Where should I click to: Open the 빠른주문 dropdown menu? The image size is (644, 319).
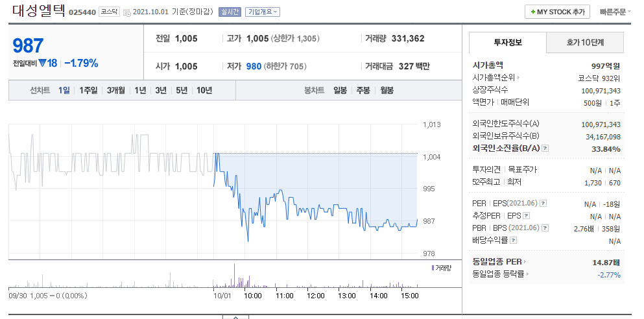(615, 12)
